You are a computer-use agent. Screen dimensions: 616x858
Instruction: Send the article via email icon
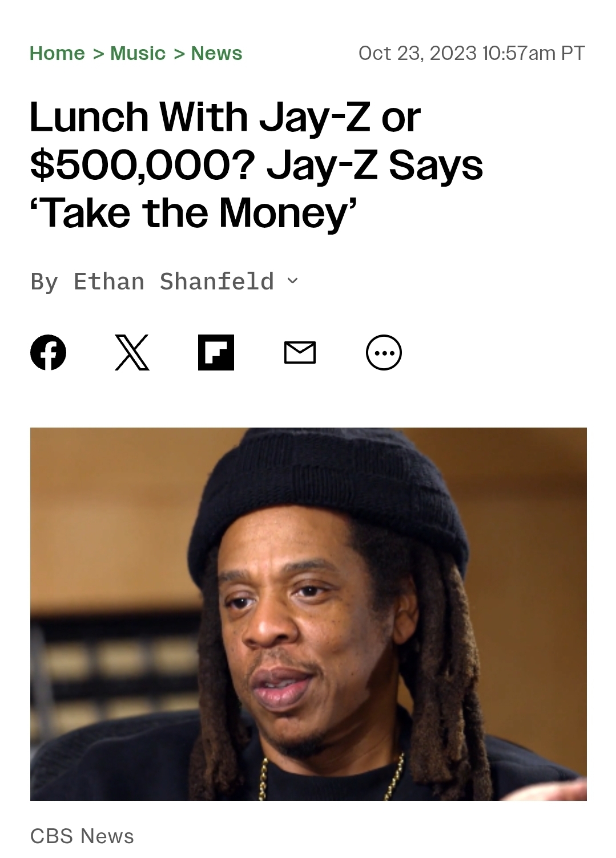tap(300, 353)
